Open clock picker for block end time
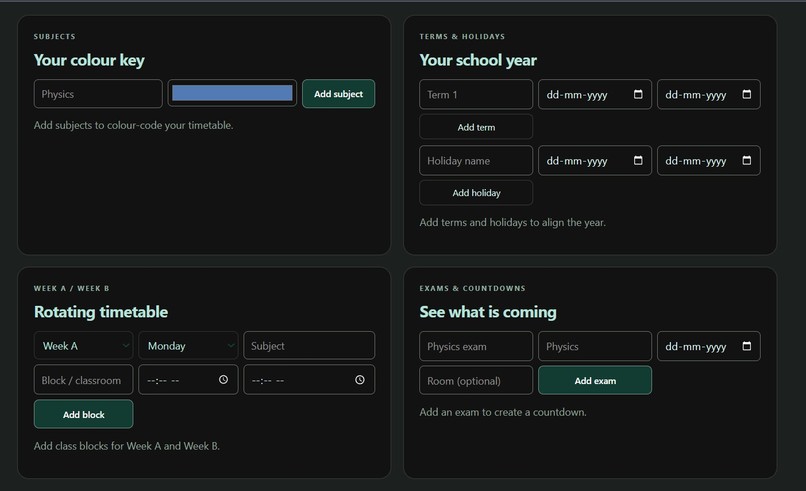This screenshot has width=806, height=491. point(360,379)
